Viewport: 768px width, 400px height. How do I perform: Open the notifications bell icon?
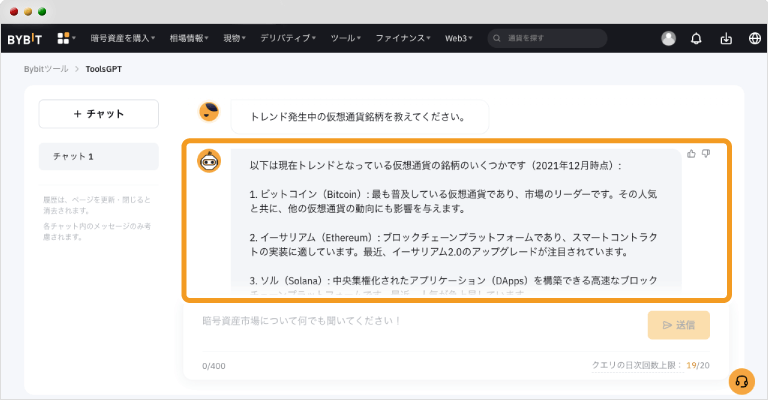coord(696,39)
